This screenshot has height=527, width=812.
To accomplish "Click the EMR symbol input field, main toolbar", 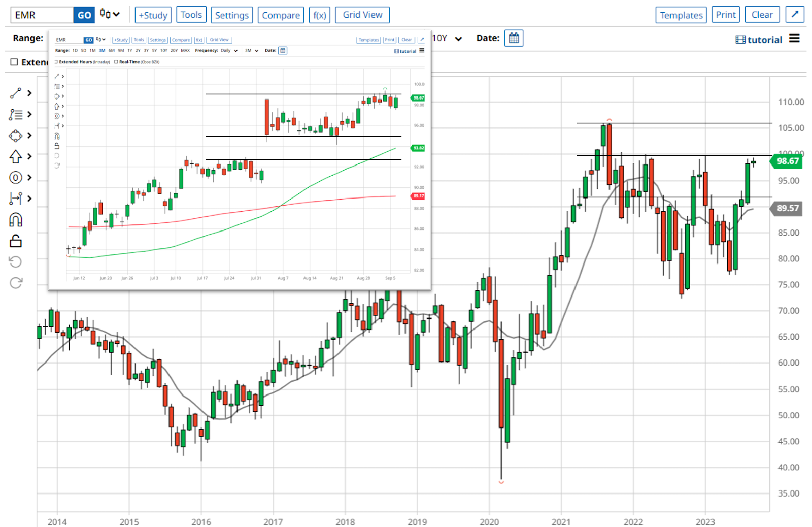I will [x=43, y=15].
